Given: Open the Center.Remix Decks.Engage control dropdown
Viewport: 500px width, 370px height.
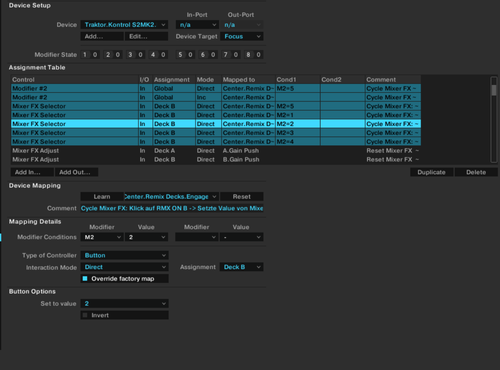Looking at the screenshot, I should 171,197.
